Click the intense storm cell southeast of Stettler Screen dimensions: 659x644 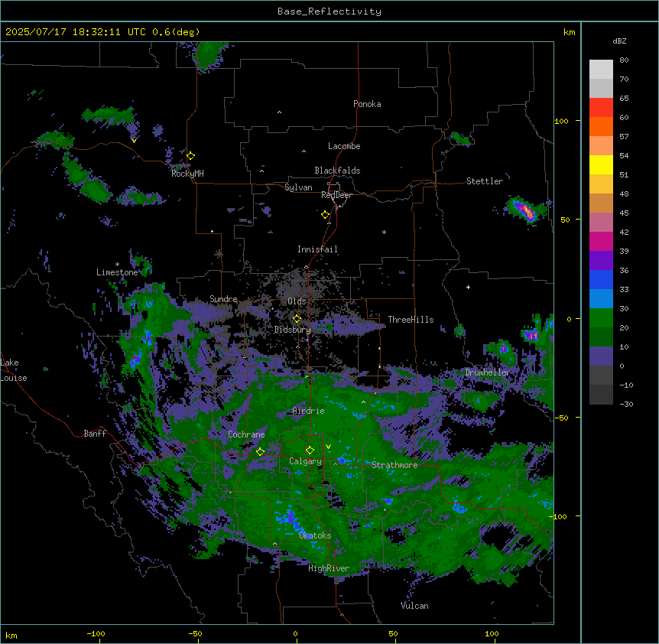tap(524, 210)
